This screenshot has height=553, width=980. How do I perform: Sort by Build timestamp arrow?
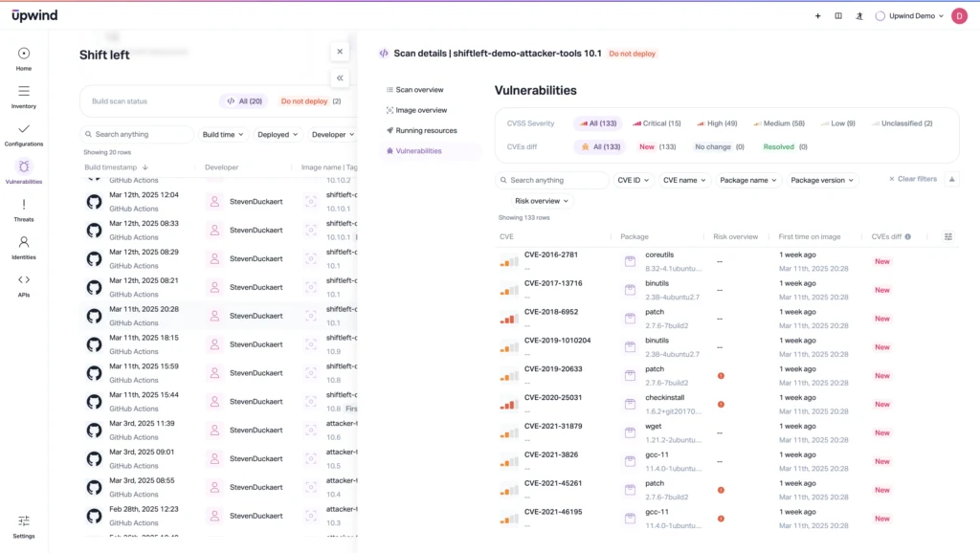pos(145,167)
